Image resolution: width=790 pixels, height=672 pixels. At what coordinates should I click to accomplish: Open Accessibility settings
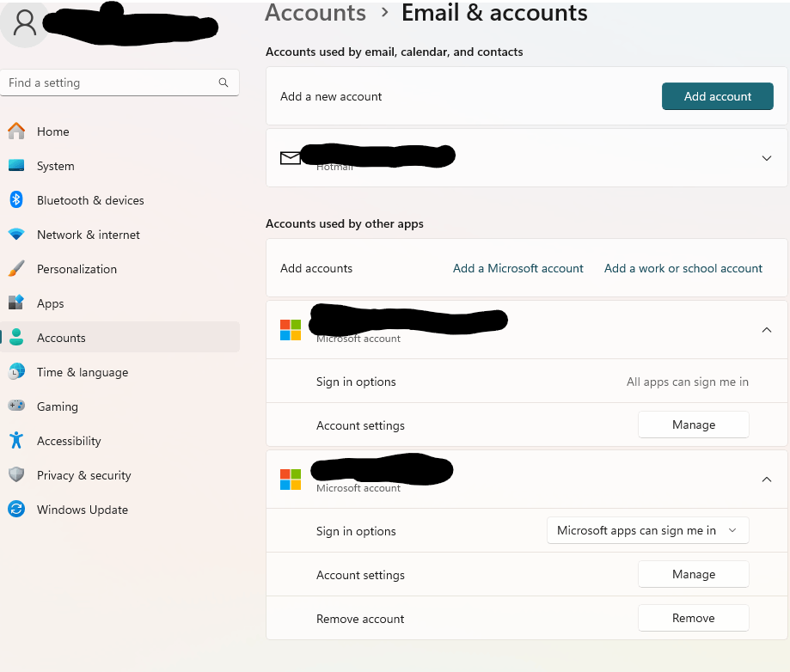point(119,441)
